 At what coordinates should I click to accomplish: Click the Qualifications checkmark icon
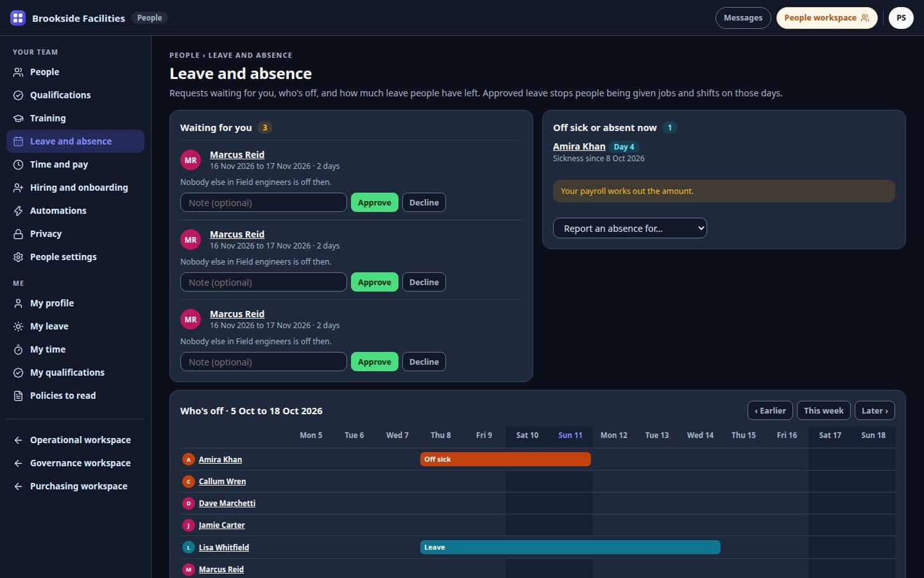[18, 95]
